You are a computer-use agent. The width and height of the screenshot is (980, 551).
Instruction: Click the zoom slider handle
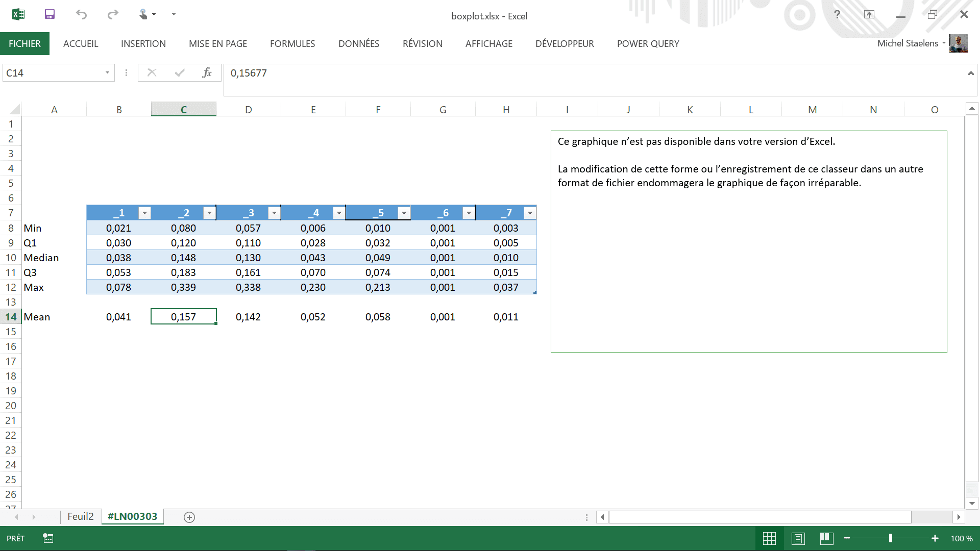(x=890, y=538)
